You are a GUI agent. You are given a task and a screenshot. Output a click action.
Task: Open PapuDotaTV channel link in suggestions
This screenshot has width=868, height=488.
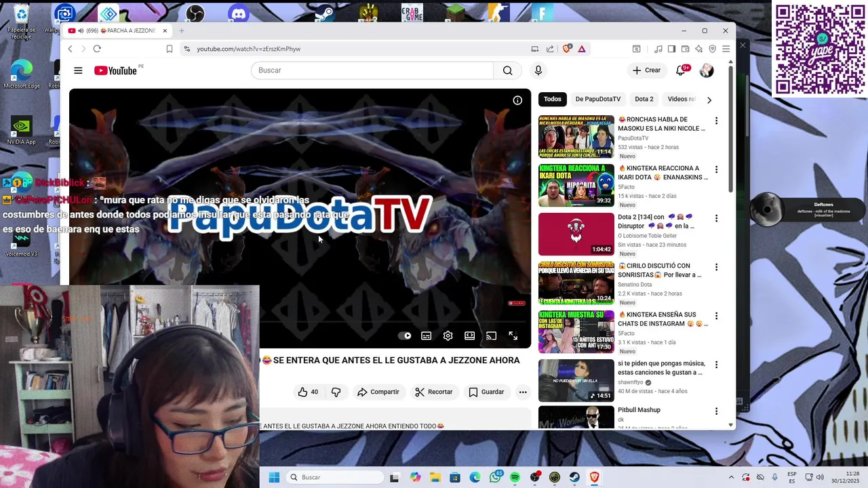633,138
